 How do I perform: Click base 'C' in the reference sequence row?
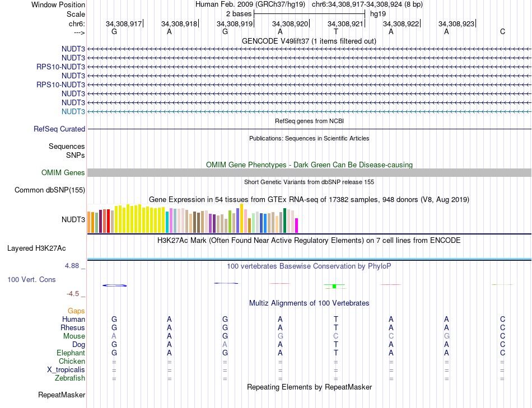502,31
